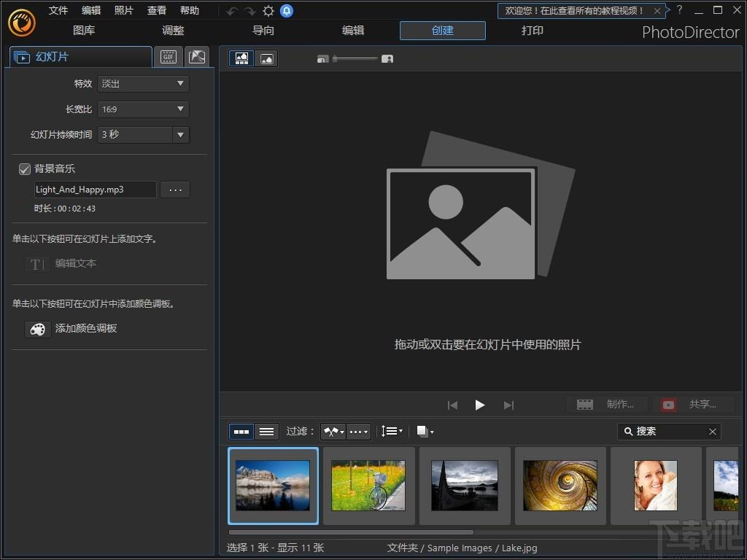Open the 特效 effect dropdown

[x=143, y=84]
